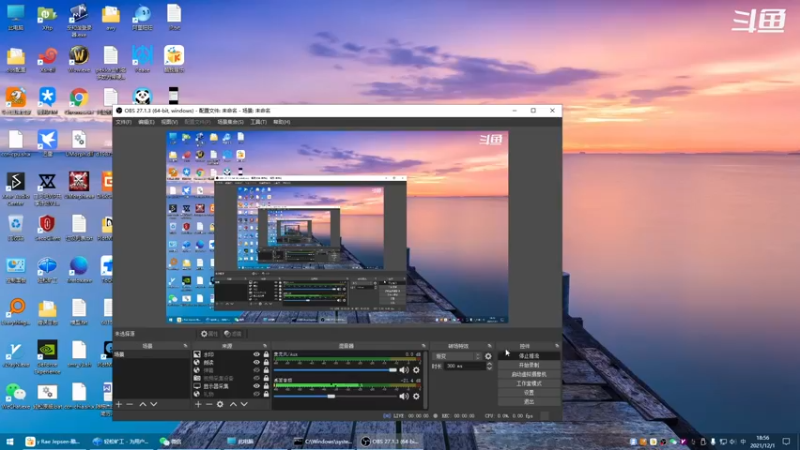The height and width of the screenshot is (450, 800).
Task: Open the World of Warcraft 'W' desktop icon
Action: (79, 59)
